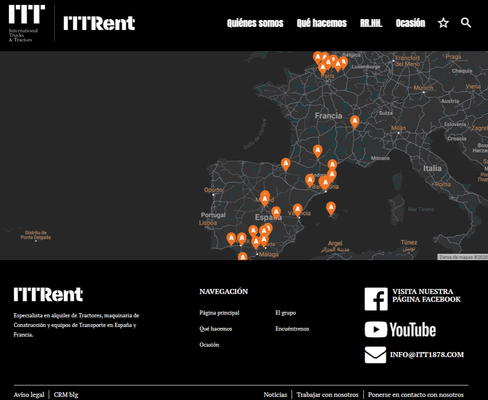Open the Quiénes somos menu

coord(255,23)
